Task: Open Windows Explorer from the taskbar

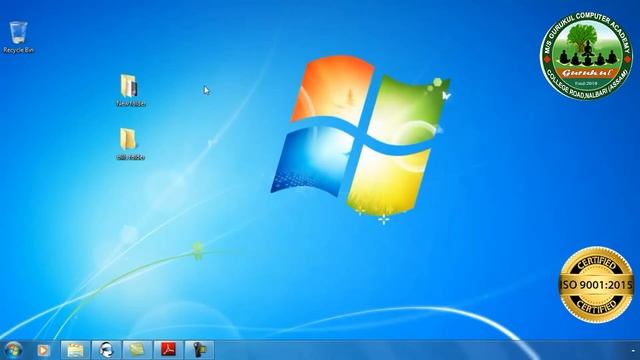Action: click(x=75, y=350)
